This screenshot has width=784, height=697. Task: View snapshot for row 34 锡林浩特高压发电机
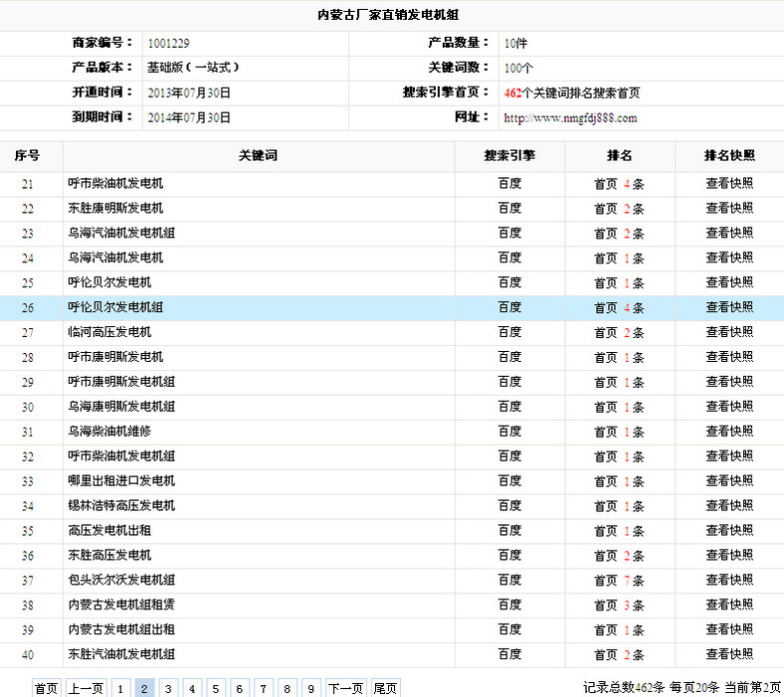pyautogui.click(x=729, y=506)
